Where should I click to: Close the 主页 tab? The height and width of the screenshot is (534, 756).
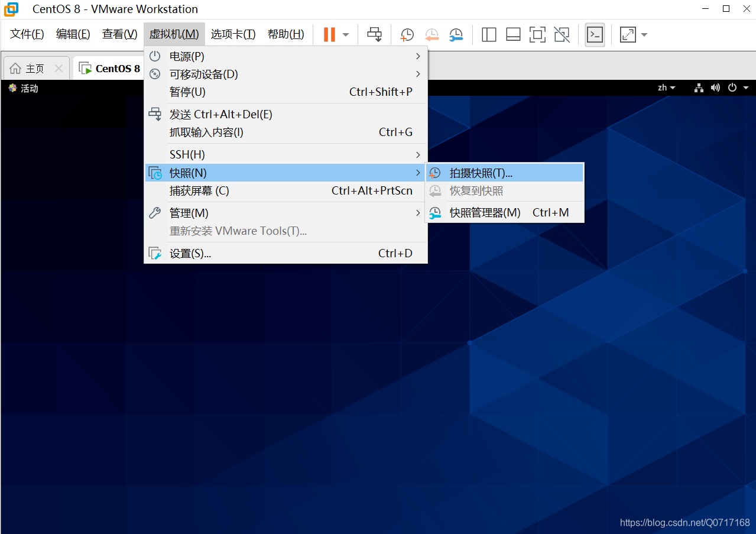(59, 69)
